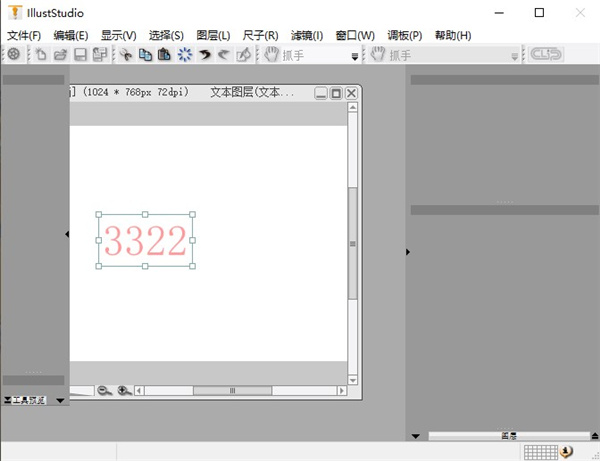Open the 显示(V) menu
Viewport: 600px width, 461px height.
pos(119,36)
